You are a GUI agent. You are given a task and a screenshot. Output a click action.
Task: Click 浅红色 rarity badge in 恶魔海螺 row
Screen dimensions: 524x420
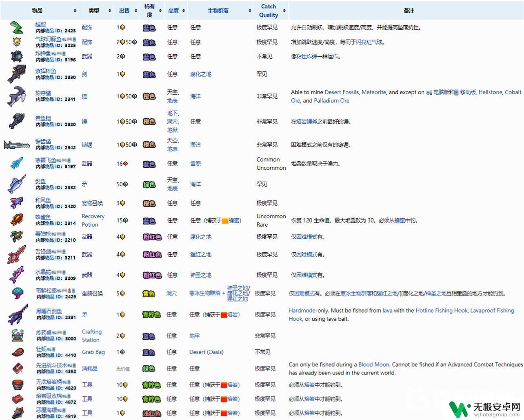pyautogui.click(x=151, y=413)
